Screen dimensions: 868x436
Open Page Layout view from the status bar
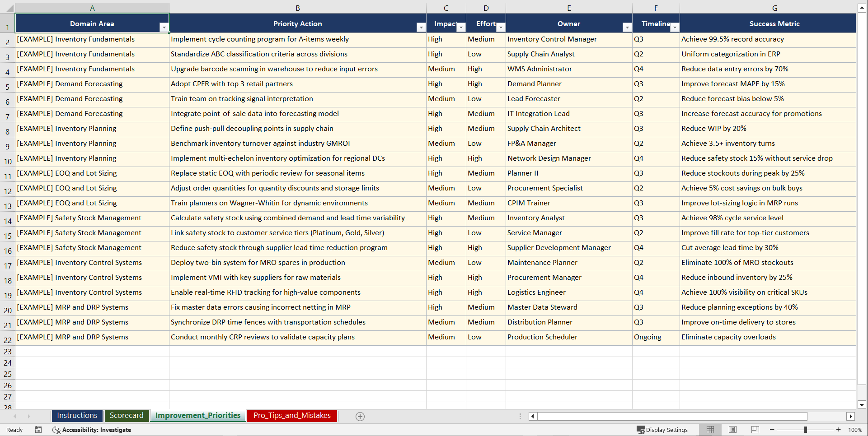(x=732, y=430)
